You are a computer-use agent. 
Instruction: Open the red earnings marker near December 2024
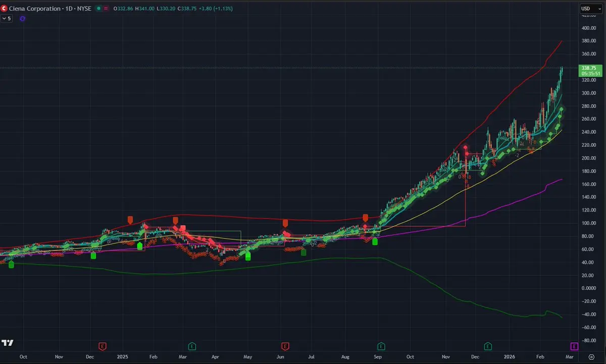(x=103, y=346)
